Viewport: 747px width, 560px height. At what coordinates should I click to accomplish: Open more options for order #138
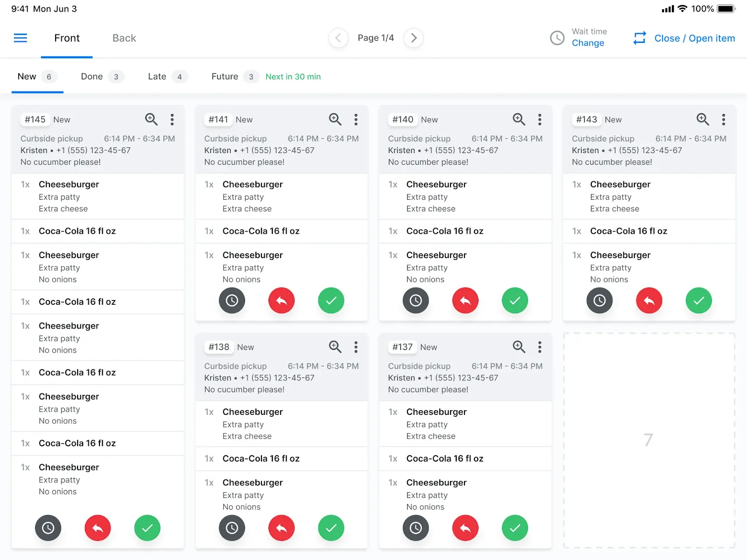pos(356,347)
